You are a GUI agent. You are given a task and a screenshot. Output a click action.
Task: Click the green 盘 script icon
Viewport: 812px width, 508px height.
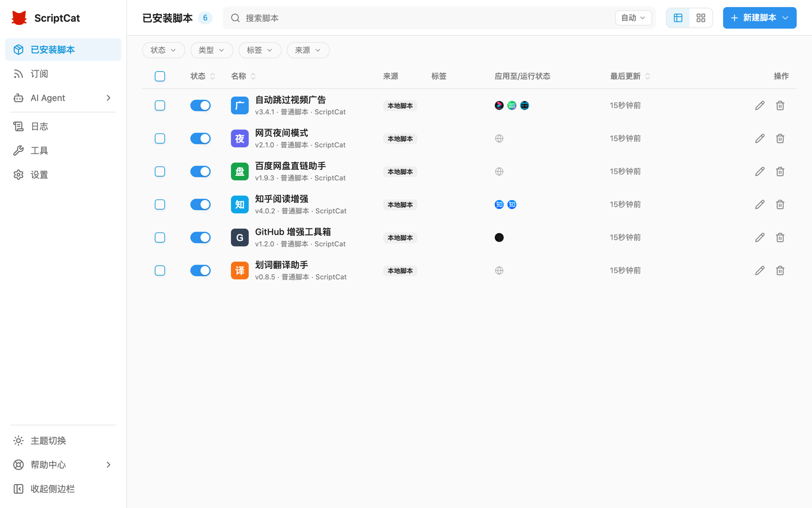(240, 172)
